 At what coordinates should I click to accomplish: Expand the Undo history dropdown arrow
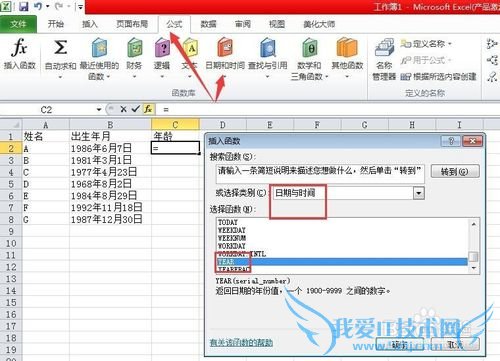(48, 6)
